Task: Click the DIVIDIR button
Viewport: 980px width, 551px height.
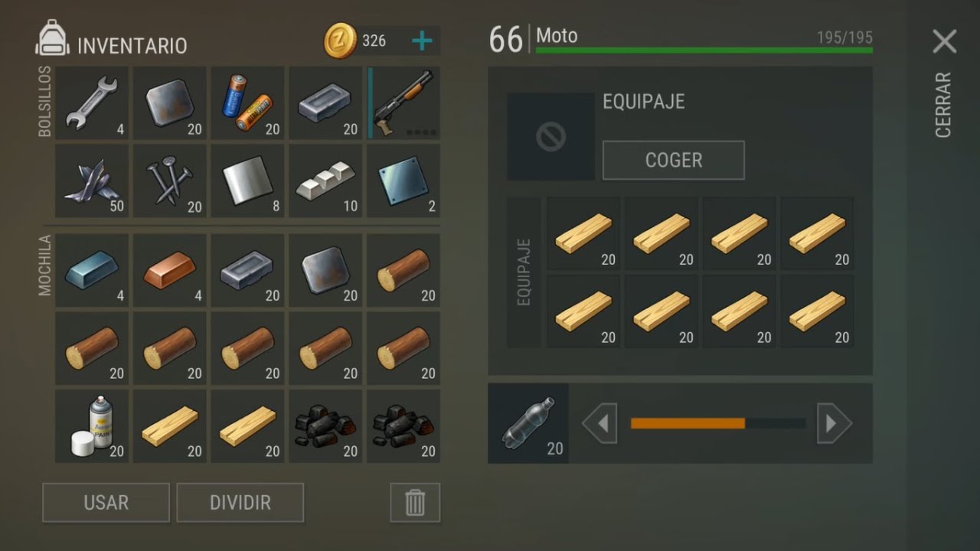Action: [x=240, y=503]
